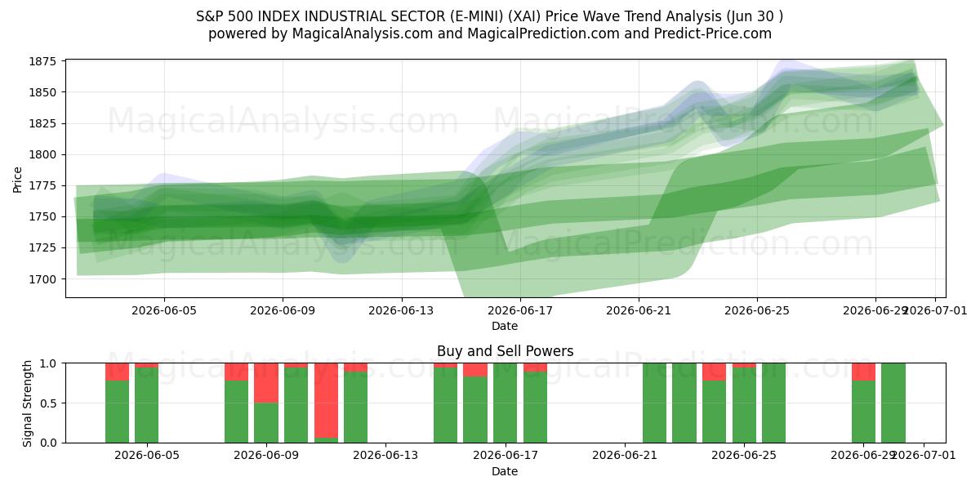Image resolution: width=980 pixels, height=490 pixels.
Task: Click the 'Signal Strength' y-axis label
Action: pos(28,403)
